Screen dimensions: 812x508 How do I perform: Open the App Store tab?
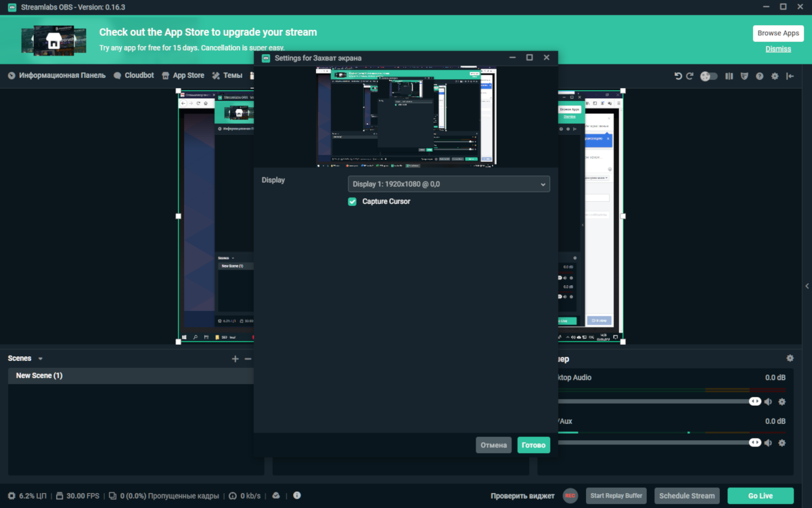pos(183,76)
